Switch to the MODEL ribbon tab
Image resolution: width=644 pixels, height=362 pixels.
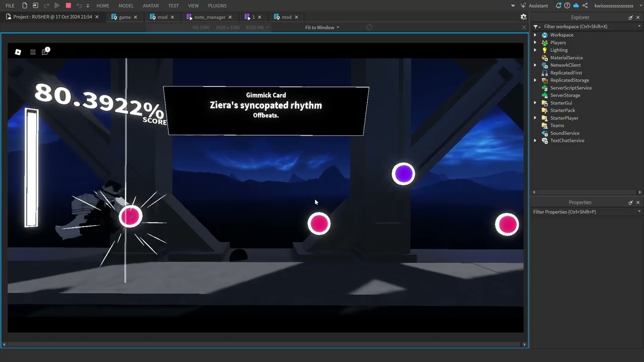click(126, 6)
